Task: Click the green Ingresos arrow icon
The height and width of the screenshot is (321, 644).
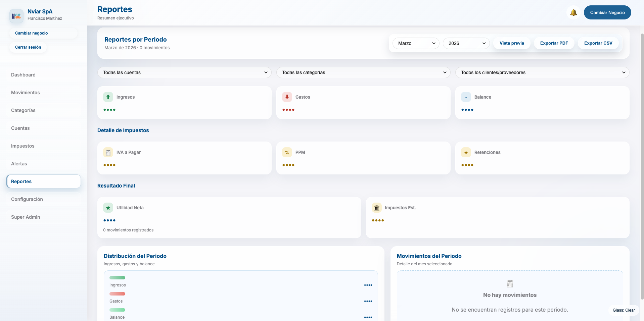Action: click(x=108, y=97)
